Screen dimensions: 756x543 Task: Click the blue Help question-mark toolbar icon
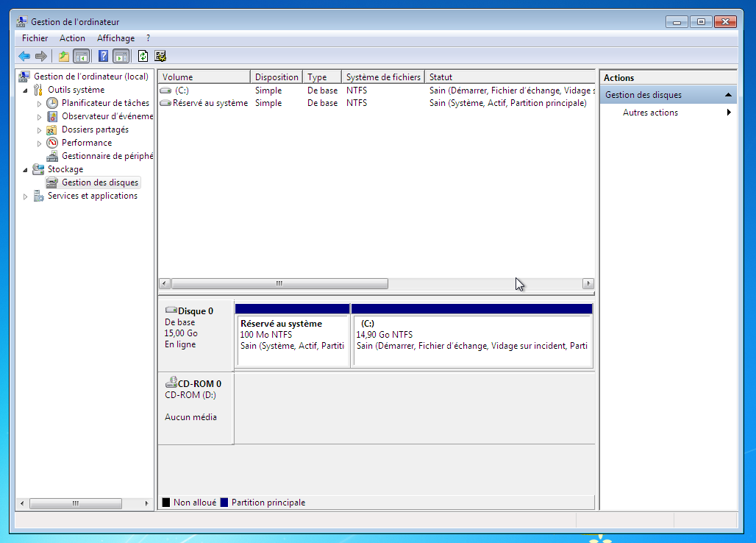pyautogui.click(x=103, y=57)
